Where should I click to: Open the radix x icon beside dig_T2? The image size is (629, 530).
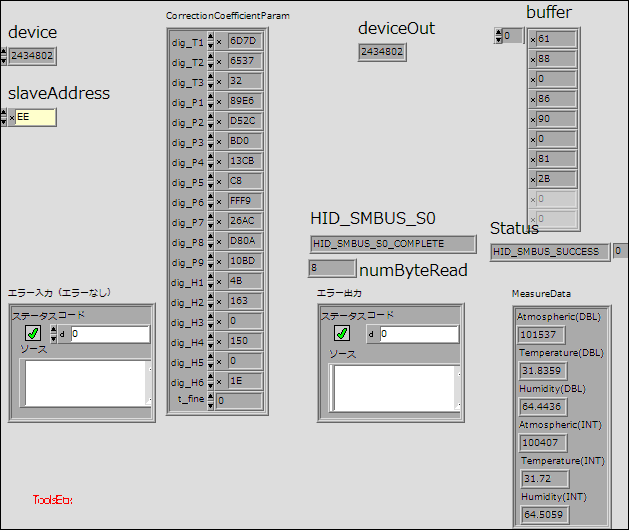point(219,62)
